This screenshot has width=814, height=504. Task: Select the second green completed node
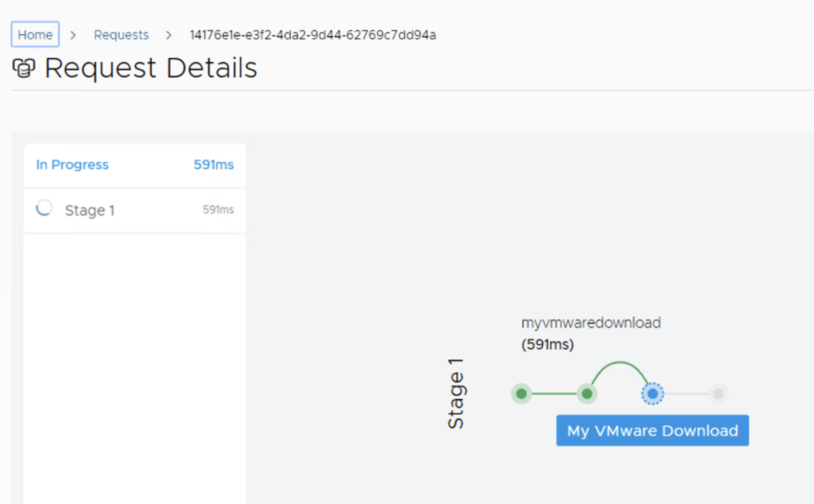587,394
